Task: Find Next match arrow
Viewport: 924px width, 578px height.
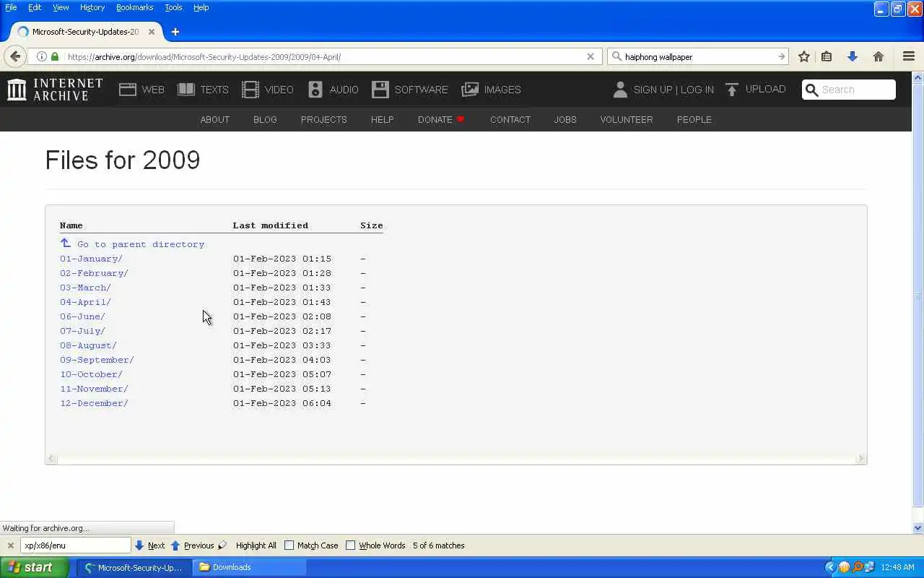Action: click(139, 545)
